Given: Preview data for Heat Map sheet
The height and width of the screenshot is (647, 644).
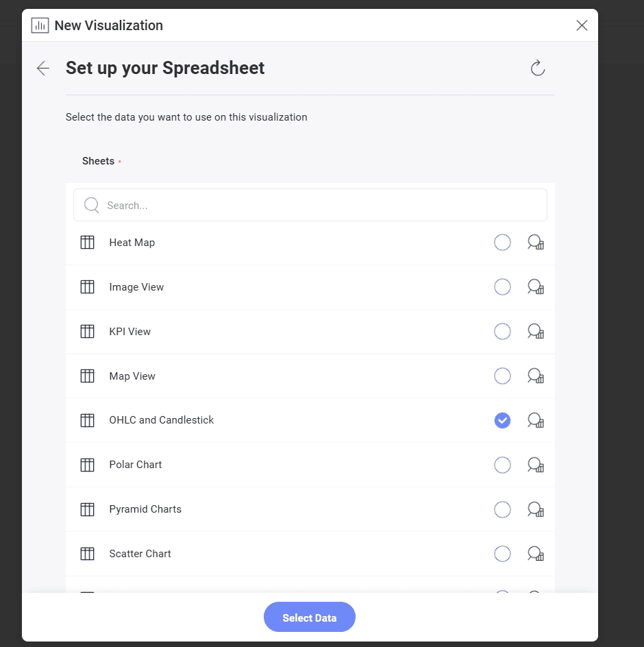Looking at the screenshot, I should (536, 242).
